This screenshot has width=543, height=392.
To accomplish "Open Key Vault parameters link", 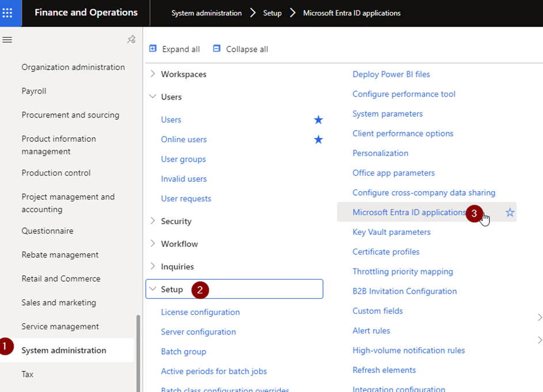I will tap(392, 232).
